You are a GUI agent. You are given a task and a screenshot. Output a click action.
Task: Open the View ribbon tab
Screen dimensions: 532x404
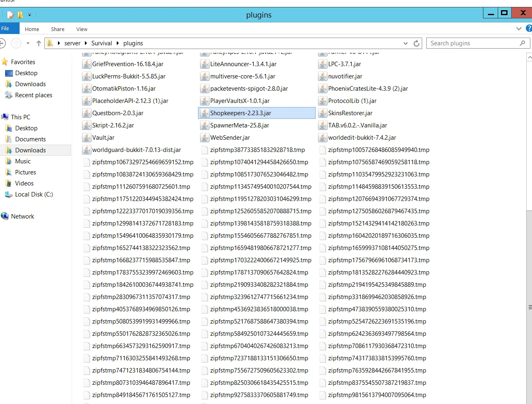(82, 29)
